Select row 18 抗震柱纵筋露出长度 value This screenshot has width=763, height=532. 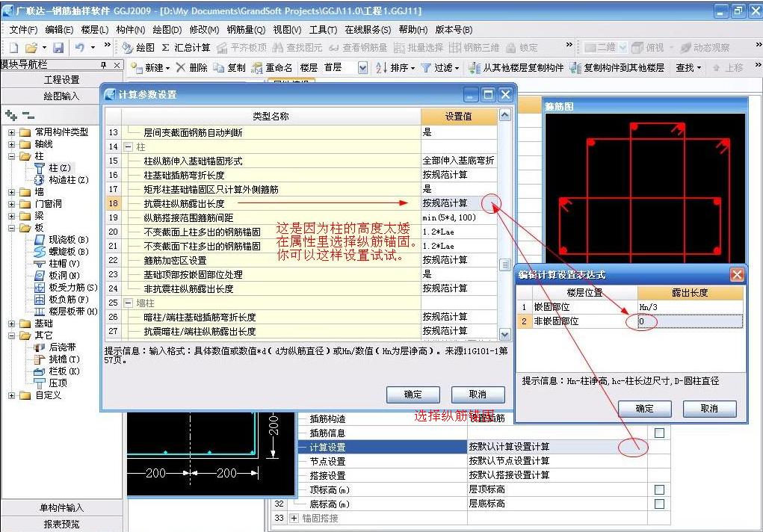pos(459,203)
